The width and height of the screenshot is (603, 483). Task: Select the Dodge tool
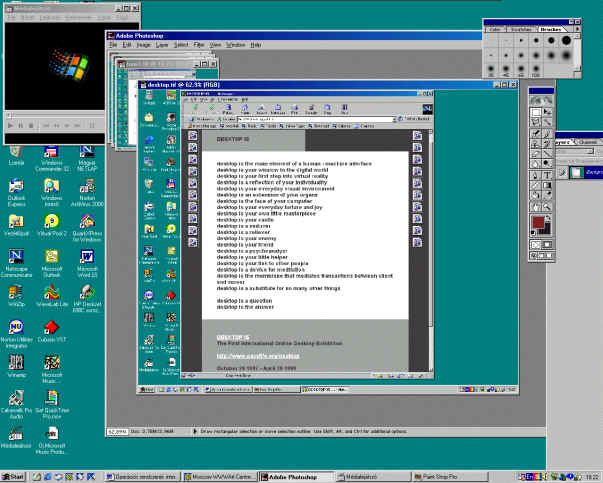pyautogui.click(x=547, y=163)
